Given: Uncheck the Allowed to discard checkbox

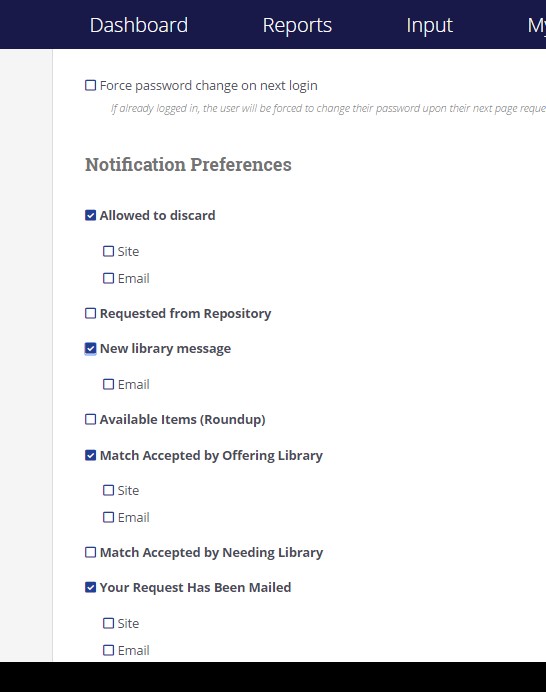Looking at the screenshot, I should (90, 215).
